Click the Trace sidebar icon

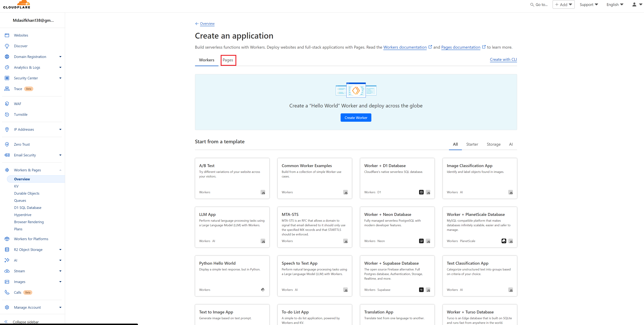click(x=7, y=89)
